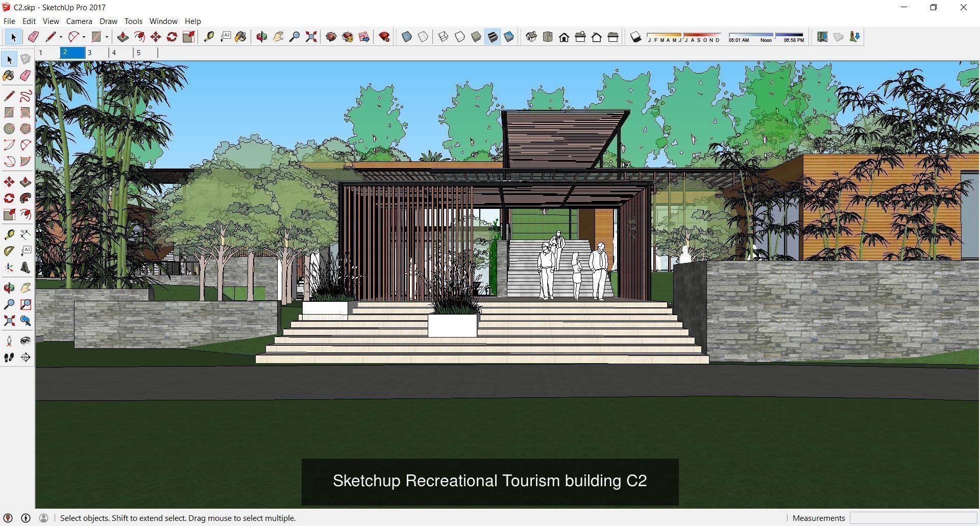
Task: Select the 3D Text tool in left toolbar
Action: click(x=26, y=268)
